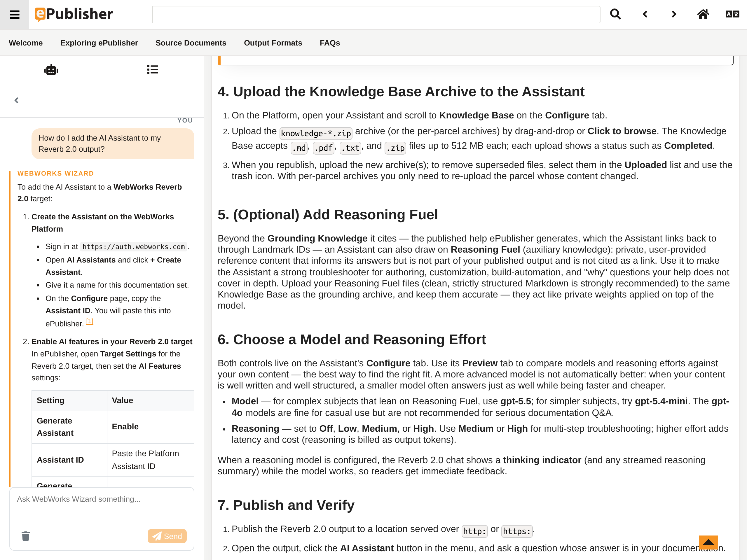Screen dimensions: 747x560
Task: Go to previous page arrow
Action: (x=645, y=14)
